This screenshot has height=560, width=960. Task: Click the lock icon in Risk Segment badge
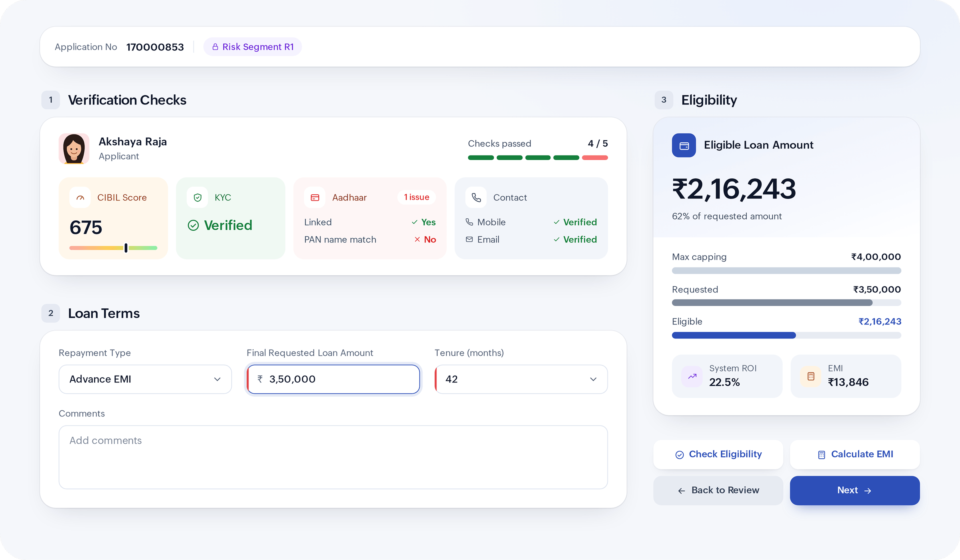(x=215, y=47)
